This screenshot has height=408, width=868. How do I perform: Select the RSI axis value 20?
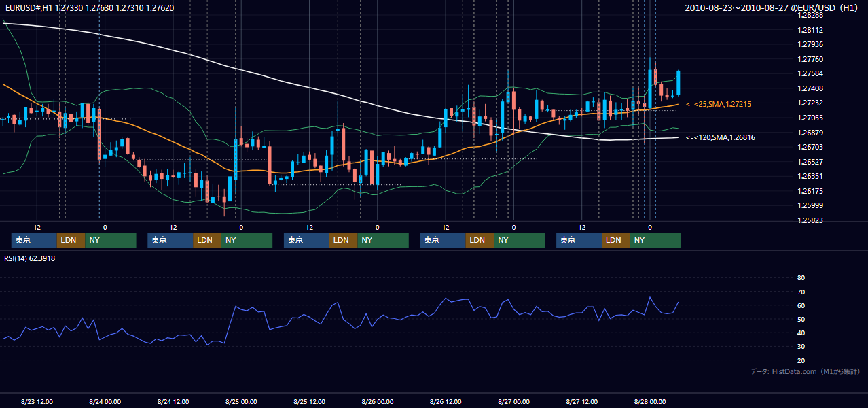[x=801, y=361]
